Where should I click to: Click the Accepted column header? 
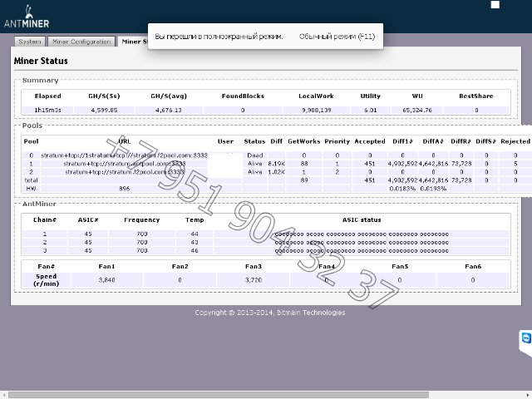pos(370,141)
